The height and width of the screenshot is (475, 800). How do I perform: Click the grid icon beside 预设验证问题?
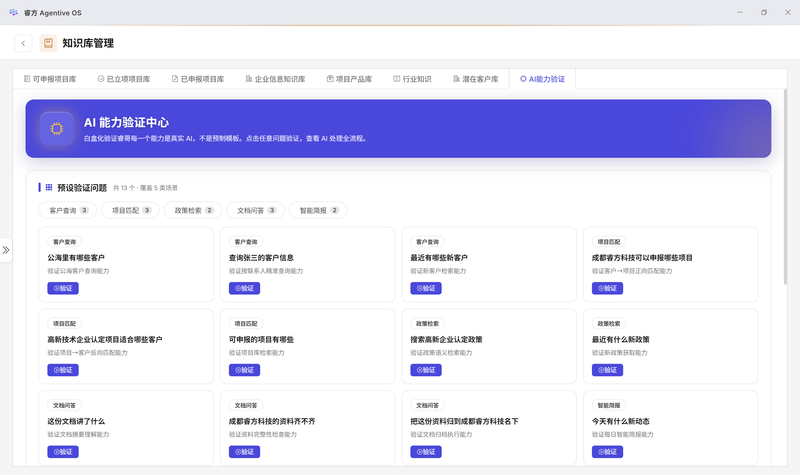(49, 187)
